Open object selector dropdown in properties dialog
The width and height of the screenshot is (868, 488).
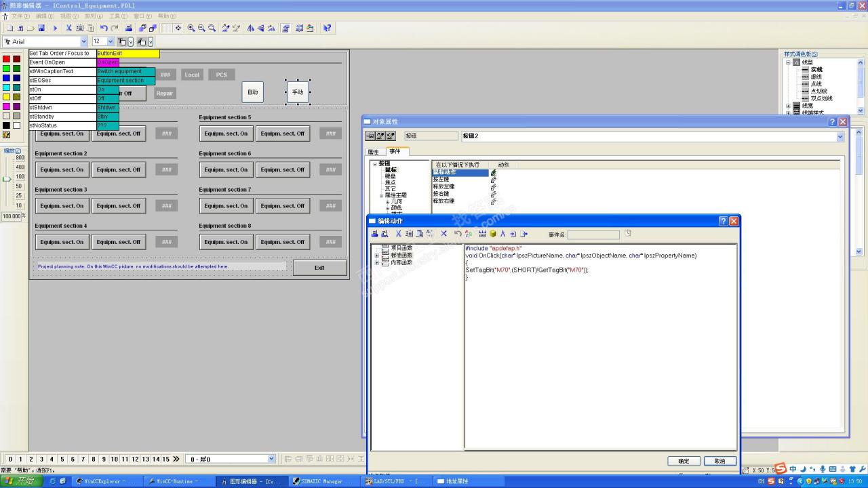(x=840, y=136)
